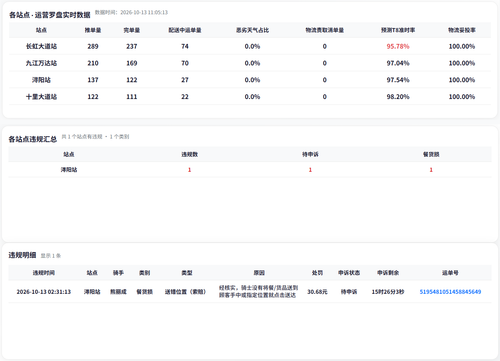Select 浔阳站 in the violation summary table

pos(69,170)
